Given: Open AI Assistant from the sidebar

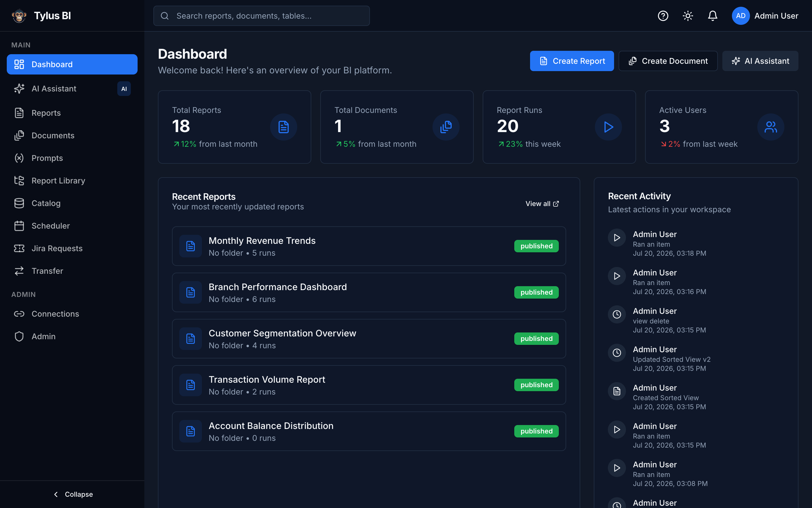Looking at the screenshot, I should [72, 89].
